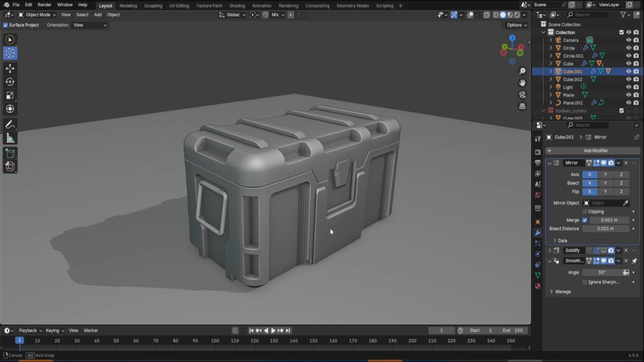Select the Move tool in toolbar

[10, 69]
